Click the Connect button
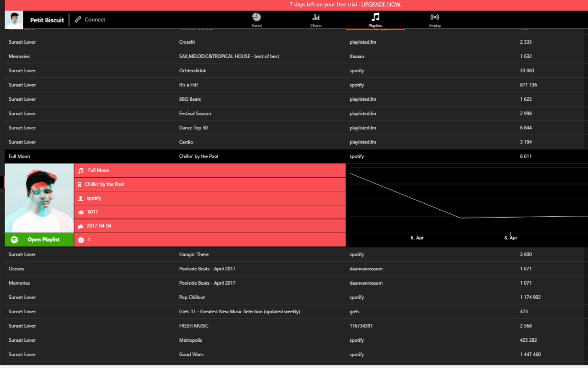 point(90,19)
